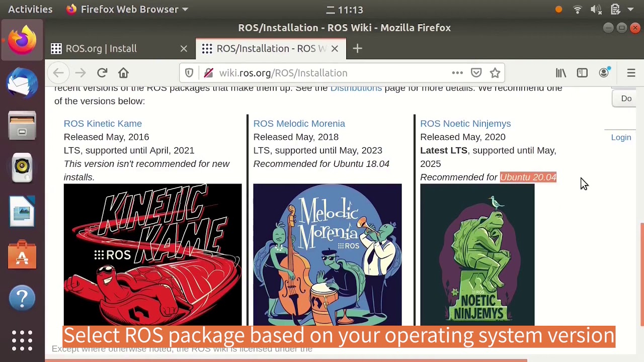Open LibreOffice Writer from dock

[x=22, y=211]
